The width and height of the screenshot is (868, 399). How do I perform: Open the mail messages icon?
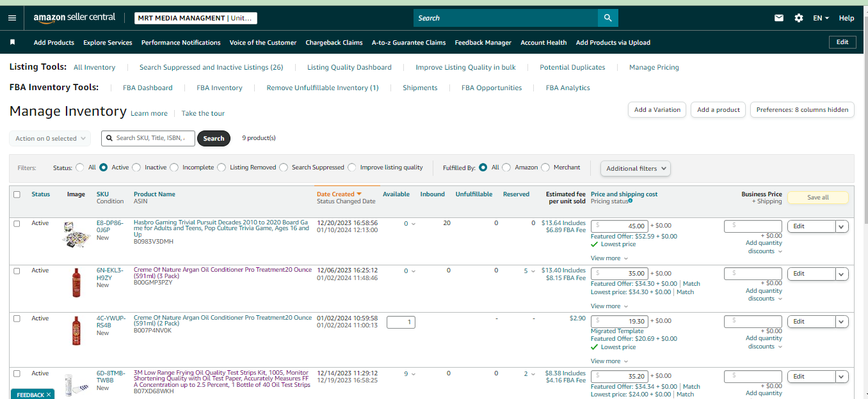[x=779, y=18]
